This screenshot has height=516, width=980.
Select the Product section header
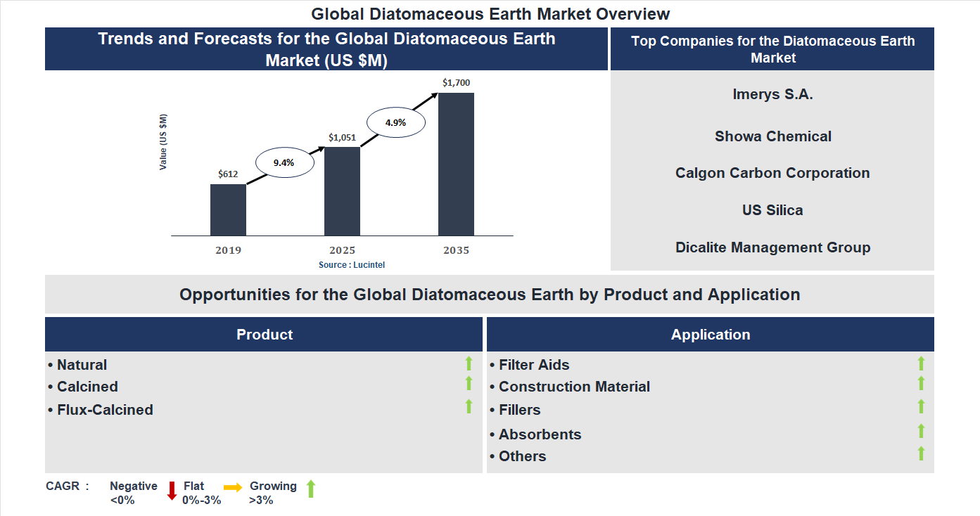264,335
